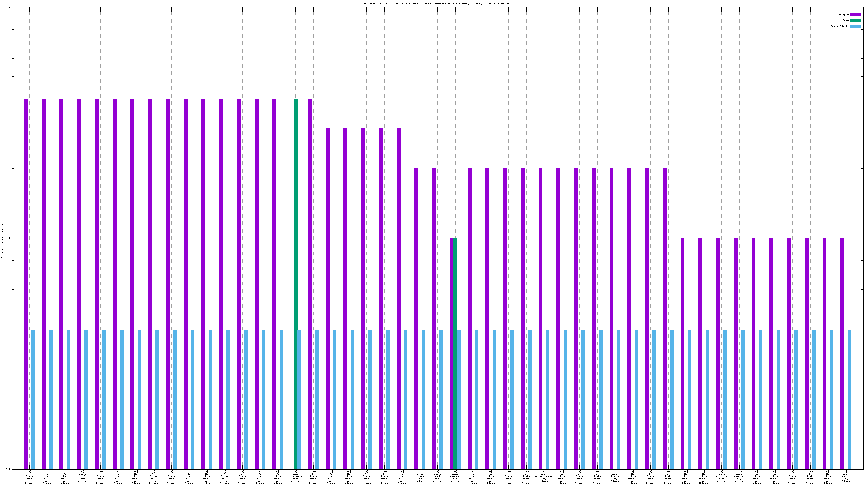Click the tall green zen.spamhaus.org 3 hops bar
This screenshot has width=868, height=488.
point(295,283)
